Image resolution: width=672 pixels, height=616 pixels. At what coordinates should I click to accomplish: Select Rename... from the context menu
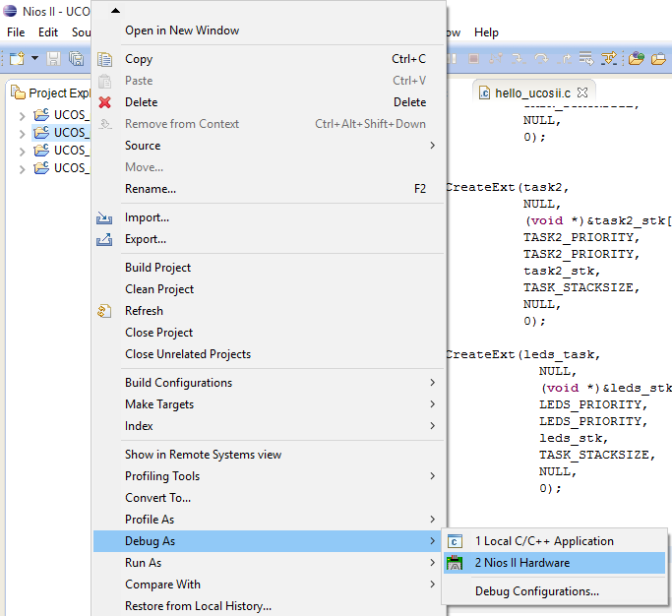coord(270,189)
